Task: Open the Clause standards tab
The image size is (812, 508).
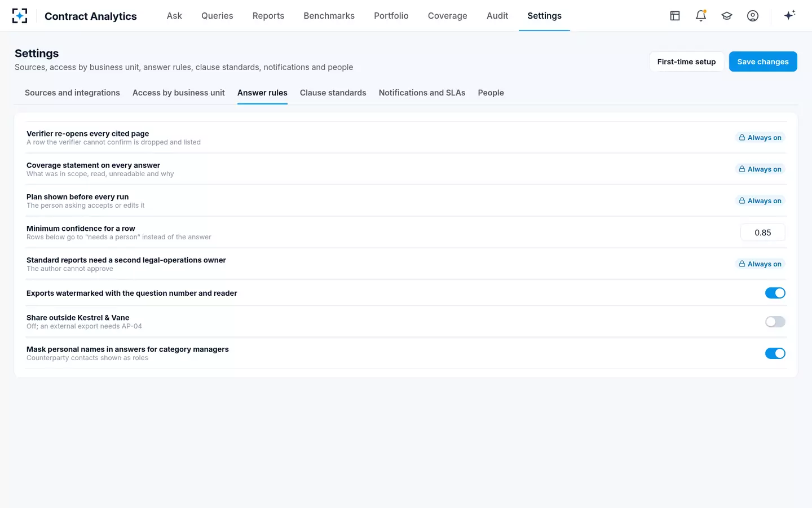Action: [x=333, y=93]
